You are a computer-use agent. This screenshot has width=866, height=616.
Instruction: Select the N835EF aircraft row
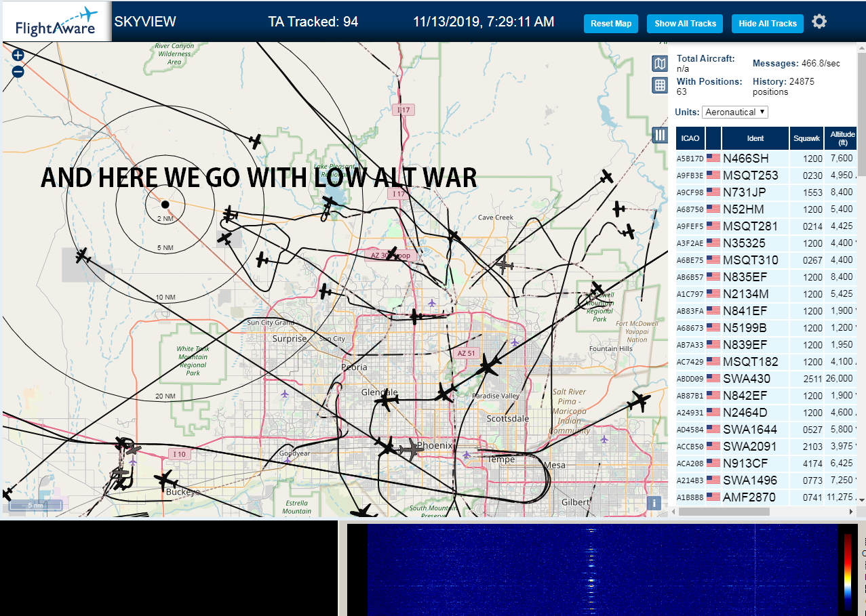767,276
